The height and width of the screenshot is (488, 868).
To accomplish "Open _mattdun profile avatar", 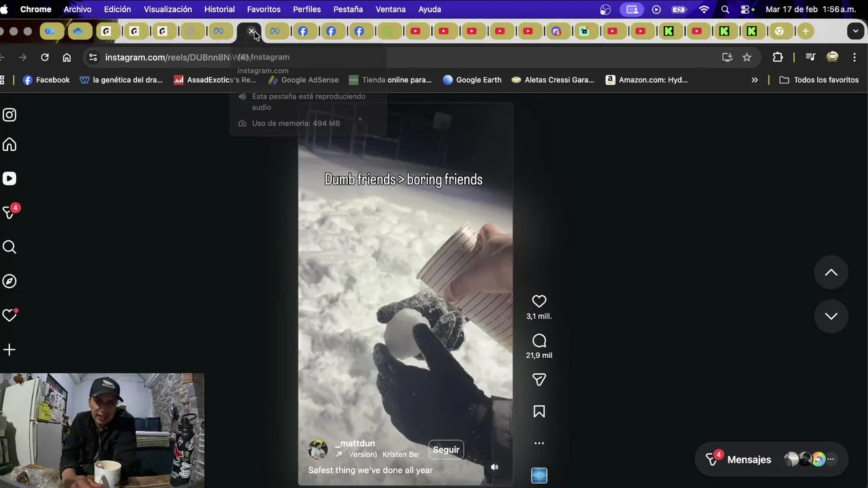I will [x=318, y=449].
